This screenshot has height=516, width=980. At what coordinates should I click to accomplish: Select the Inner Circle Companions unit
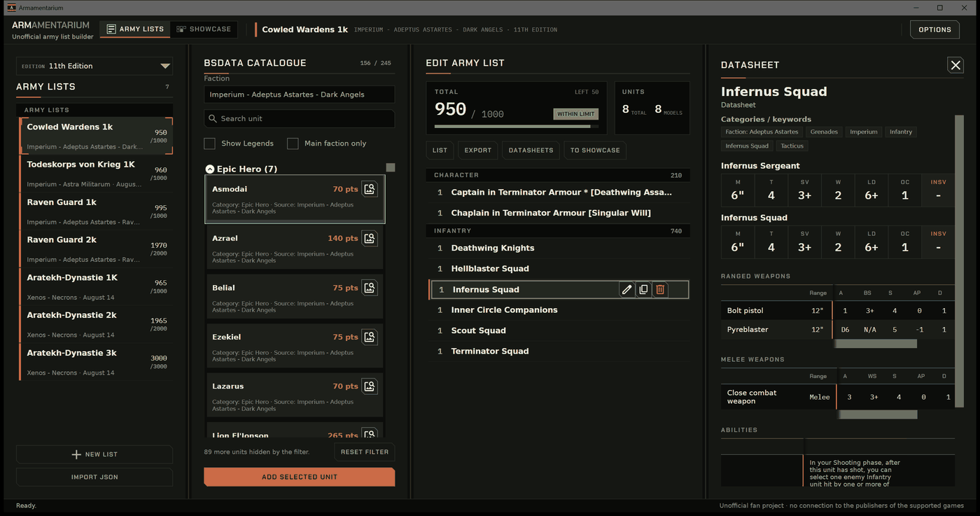pyautogui.click(x=558, y=309)
